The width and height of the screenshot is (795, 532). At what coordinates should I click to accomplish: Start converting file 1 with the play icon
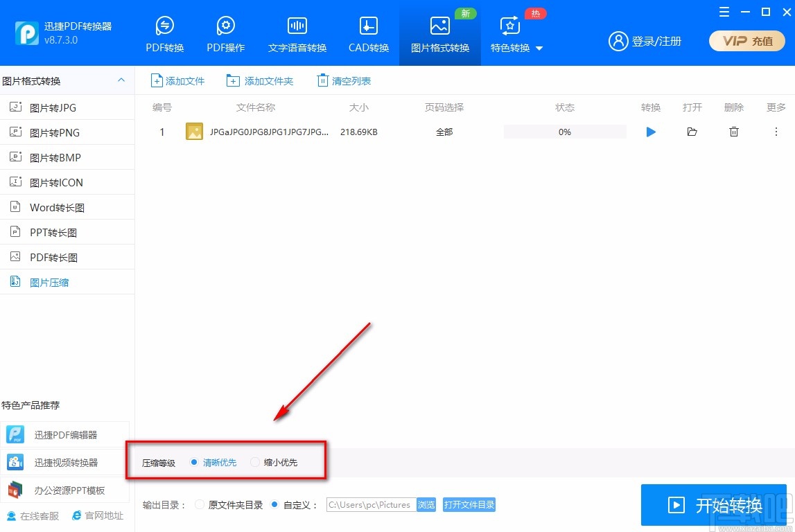click(650, 132)
